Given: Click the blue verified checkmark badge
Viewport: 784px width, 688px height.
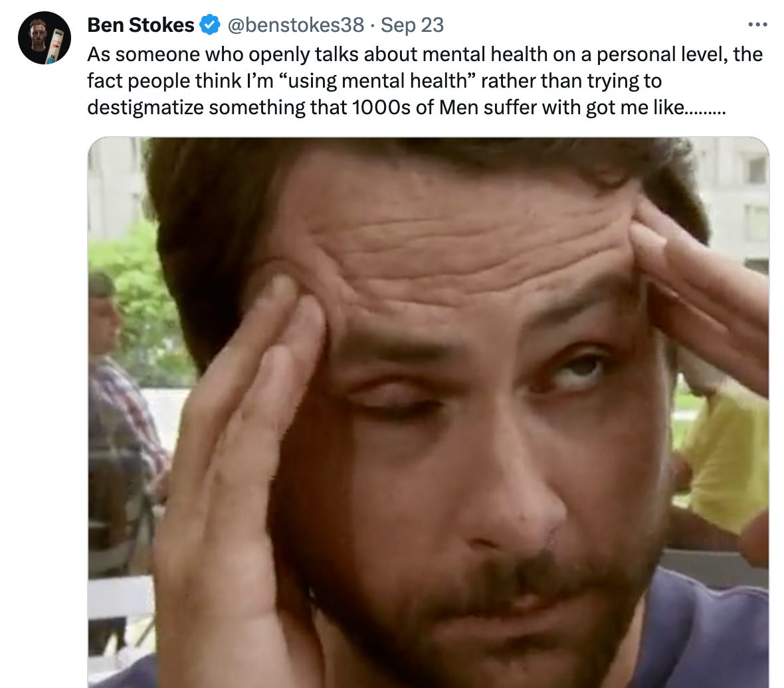Looking at the screenshot, I should pyautogui.click(x=210, y=25).
